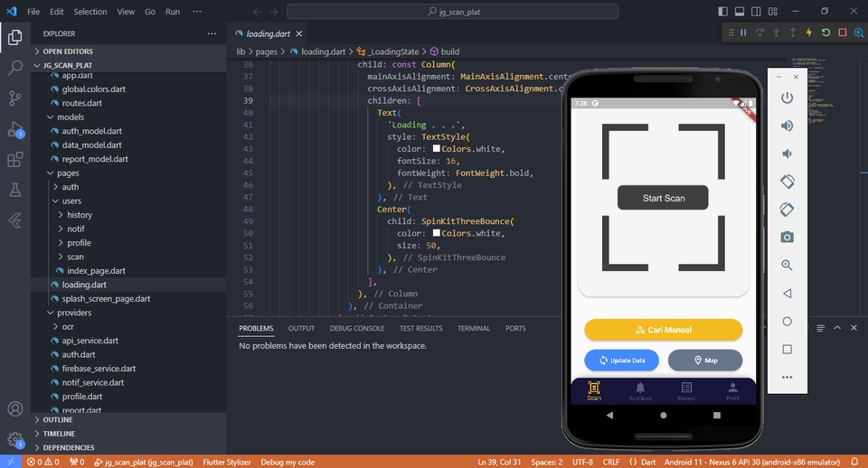Tap the yellow Cari Manual button
The image size is (868, 468).
tap(663, 330)
